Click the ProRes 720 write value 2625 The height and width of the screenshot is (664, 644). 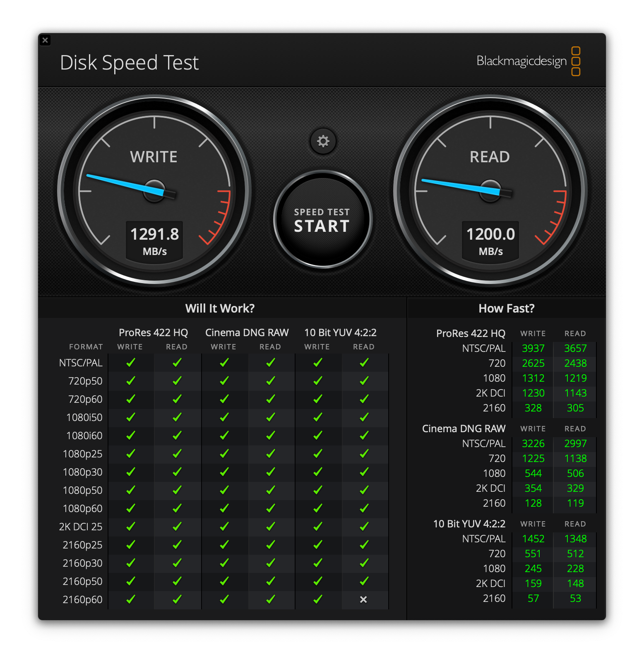click(533, 363)
